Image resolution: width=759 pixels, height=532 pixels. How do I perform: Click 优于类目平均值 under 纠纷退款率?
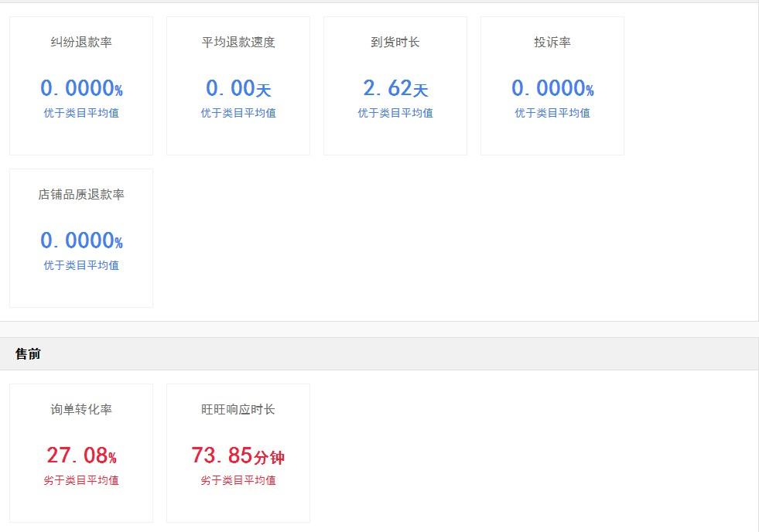[80, 113]
